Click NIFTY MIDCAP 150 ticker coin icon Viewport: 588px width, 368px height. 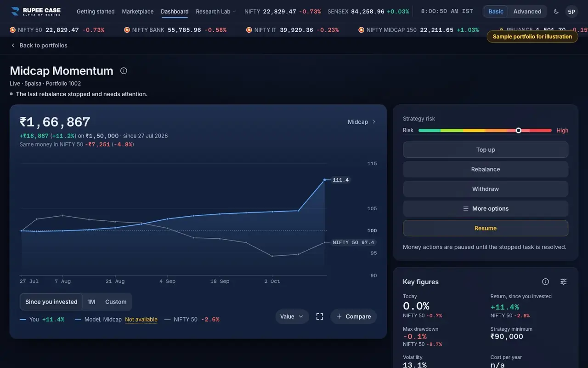tap(361, 30)
